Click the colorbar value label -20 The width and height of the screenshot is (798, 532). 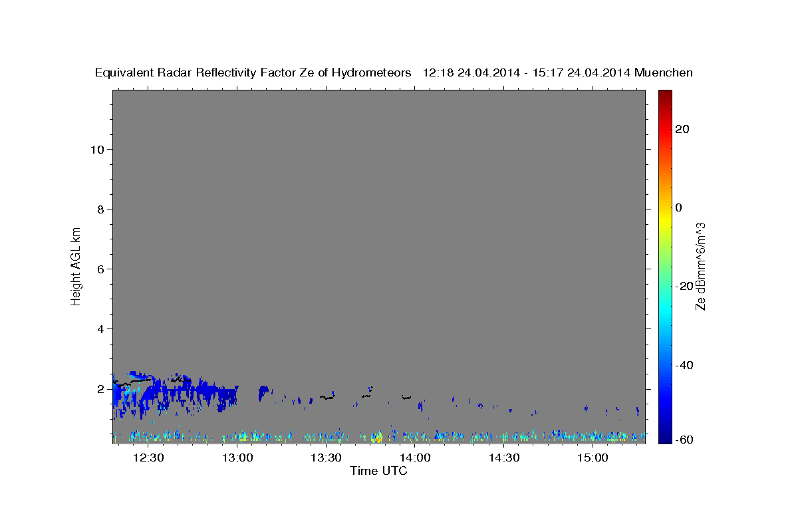[684, 286]
